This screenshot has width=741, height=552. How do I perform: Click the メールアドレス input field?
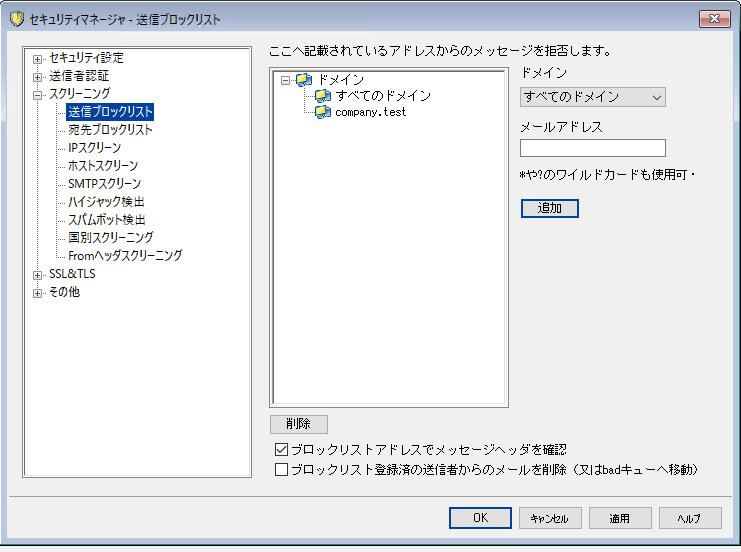coord(593,148)
